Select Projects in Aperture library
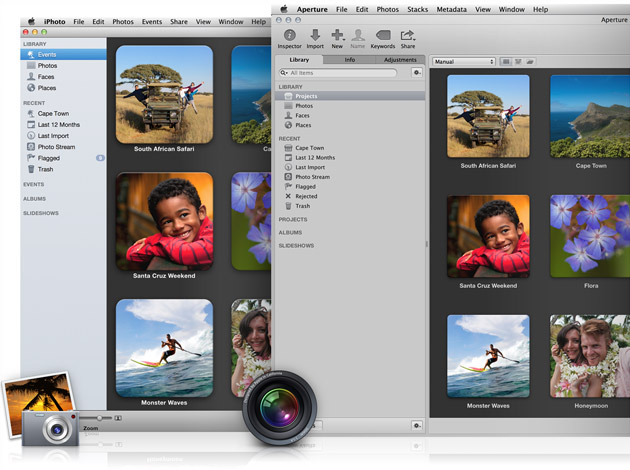Screen dimensions: 630x470 pyautogui.click(x=350, y=96)
